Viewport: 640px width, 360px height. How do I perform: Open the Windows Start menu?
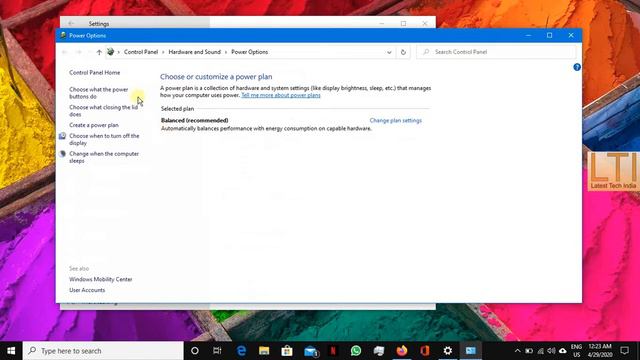(x=11, y=351)
